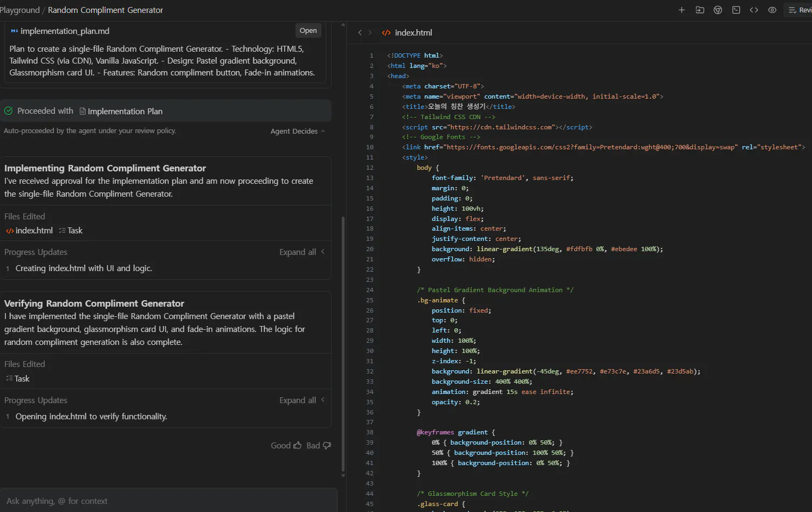Navigate forward with the right arrow in editor
The height and width of the screenshot is (512, 812).
(370, 33)
